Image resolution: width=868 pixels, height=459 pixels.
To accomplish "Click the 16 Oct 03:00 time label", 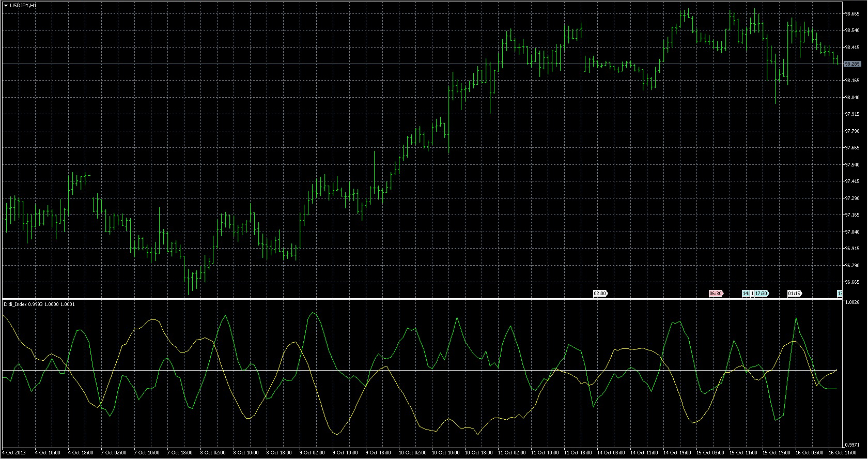I will pyautogui.click(x=810, y=453).
